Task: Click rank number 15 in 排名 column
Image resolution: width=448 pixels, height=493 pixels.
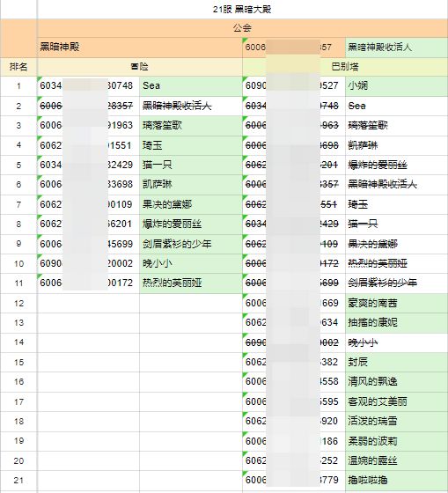Action: (x=18, y=362)
